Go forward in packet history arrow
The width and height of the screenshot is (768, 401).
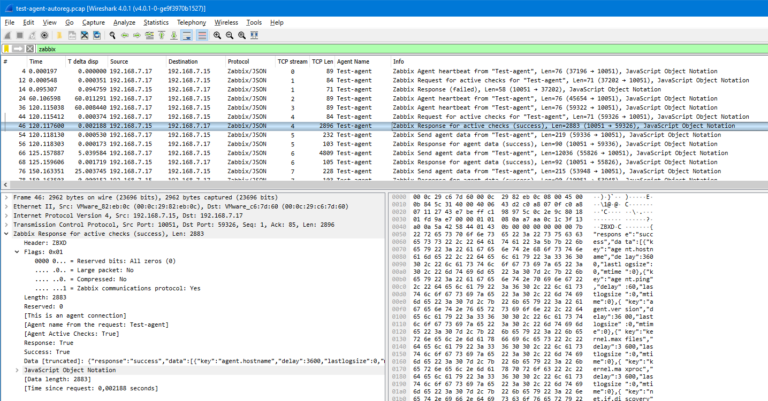pyautogui.click(x=137, y=35)
